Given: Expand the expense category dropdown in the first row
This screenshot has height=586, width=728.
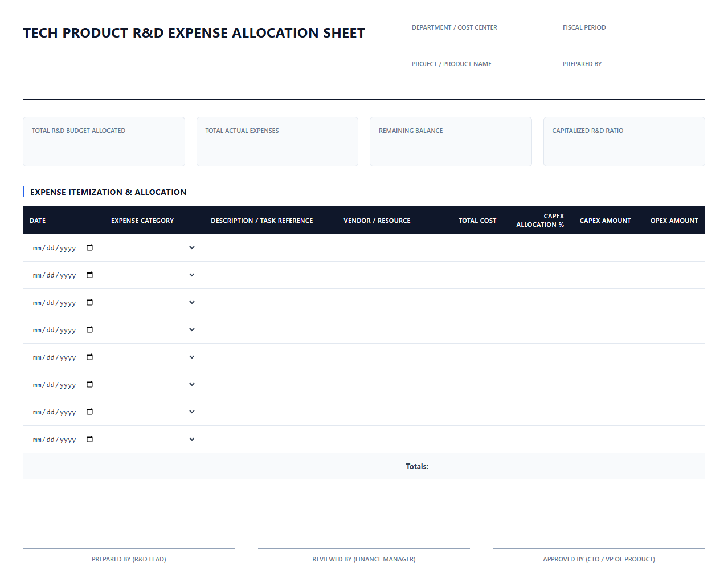Looking at the screenshot, I should click(x=154, y=248).
